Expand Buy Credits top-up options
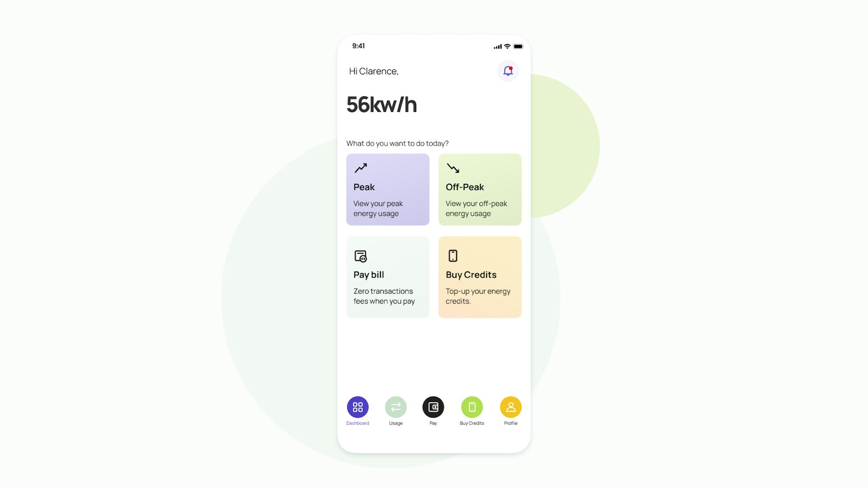This screenshot has height=488, width=868. point(480,276)
